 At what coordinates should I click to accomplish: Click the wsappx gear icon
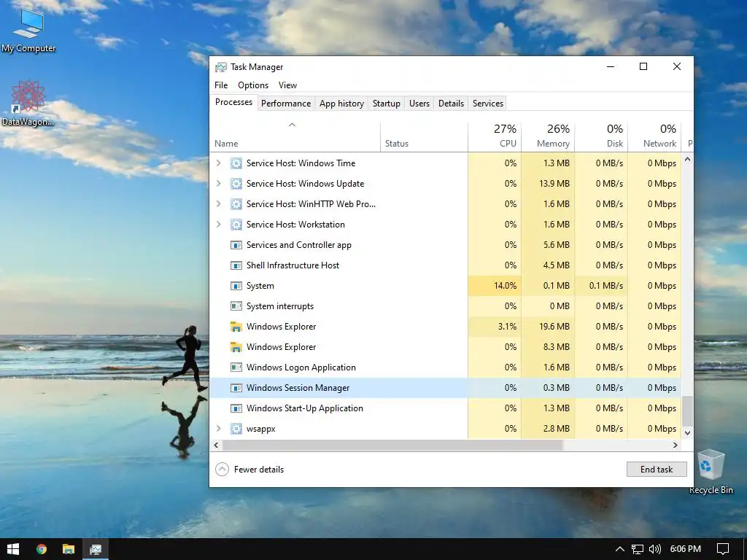[x=236, y=429]
